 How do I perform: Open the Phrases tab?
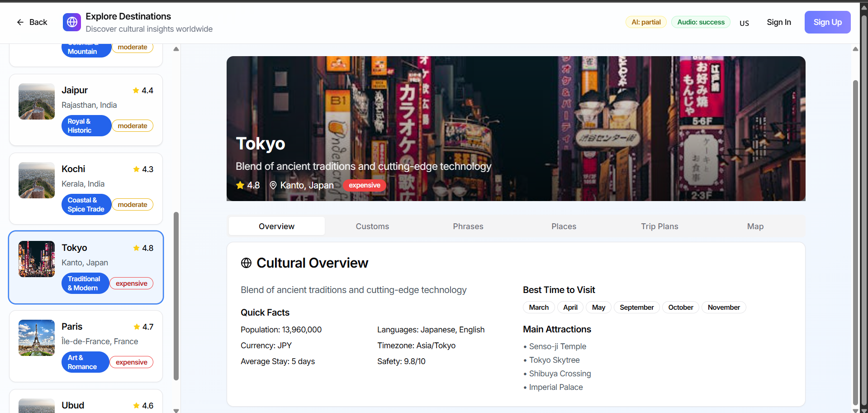click(468, 226)
